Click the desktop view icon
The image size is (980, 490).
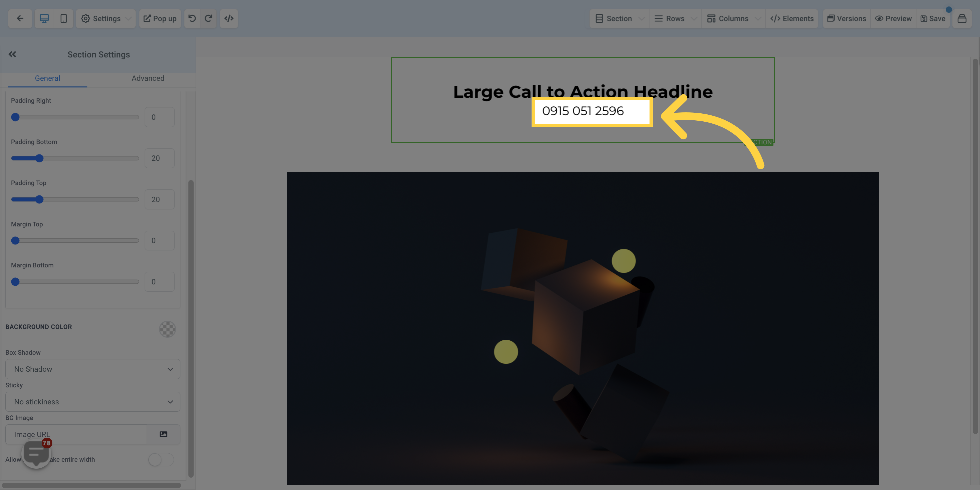tap(44, 18)
